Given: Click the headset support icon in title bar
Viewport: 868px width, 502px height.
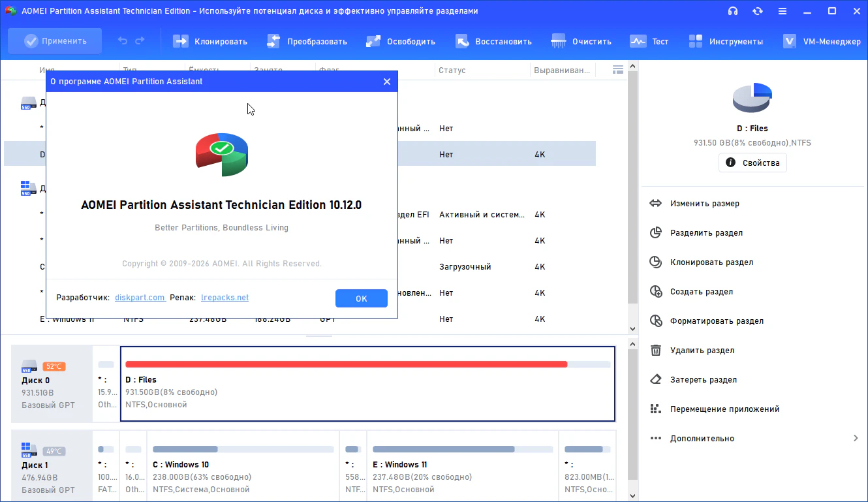Looking at the screenshot, I should (733, 11).
